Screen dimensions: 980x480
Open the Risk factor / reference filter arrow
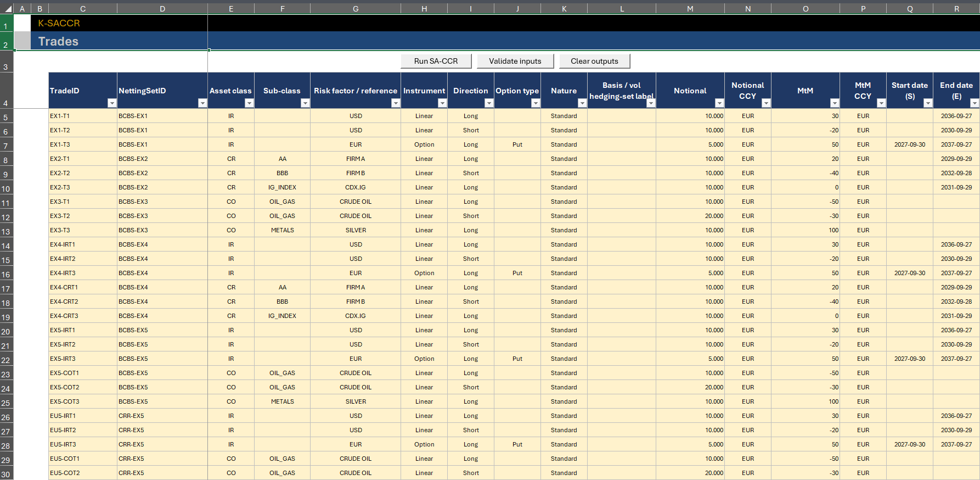point(395,103)
